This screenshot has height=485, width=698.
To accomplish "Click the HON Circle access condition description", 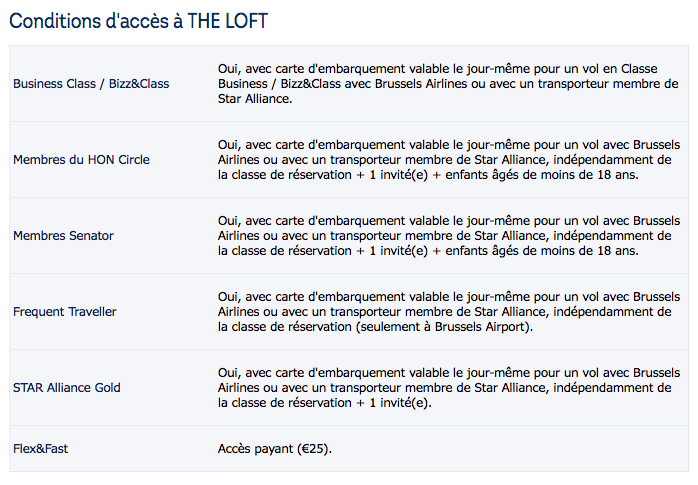I will click(449, 160).
